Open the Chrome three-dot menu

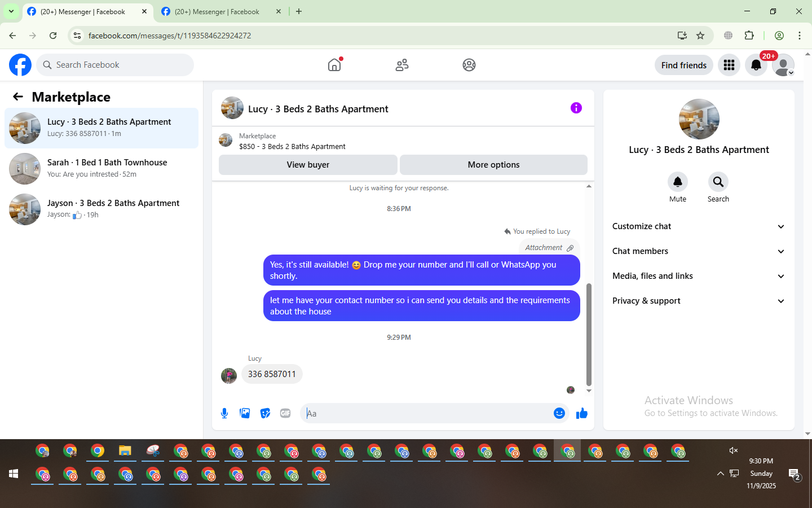click(x=800, y=36)
